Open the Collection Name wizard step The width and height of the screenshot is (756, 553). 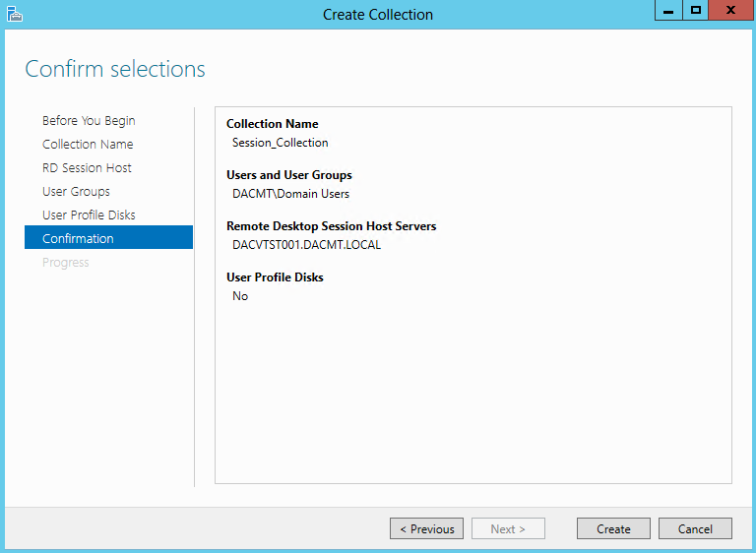[88, 145]
